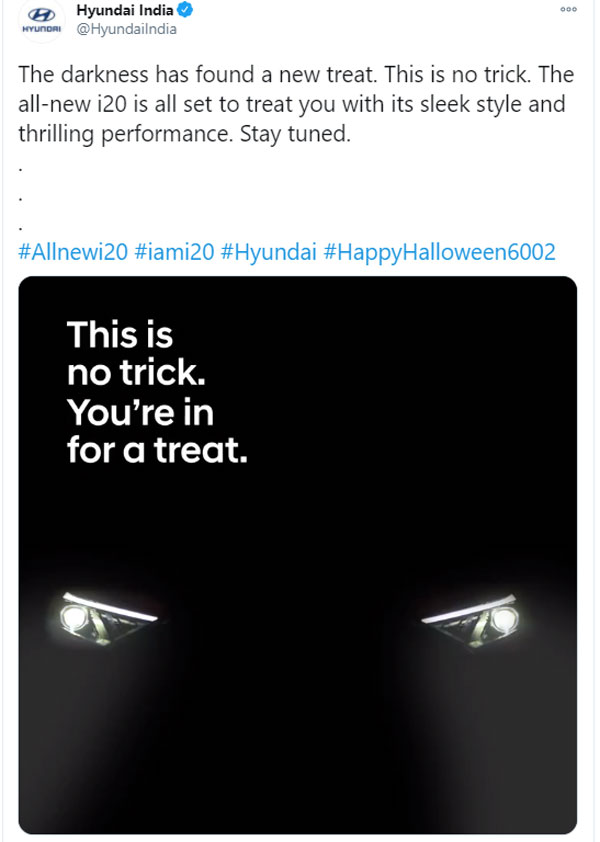
Task: Click the blue verified badge
Action: coord(188,12)
